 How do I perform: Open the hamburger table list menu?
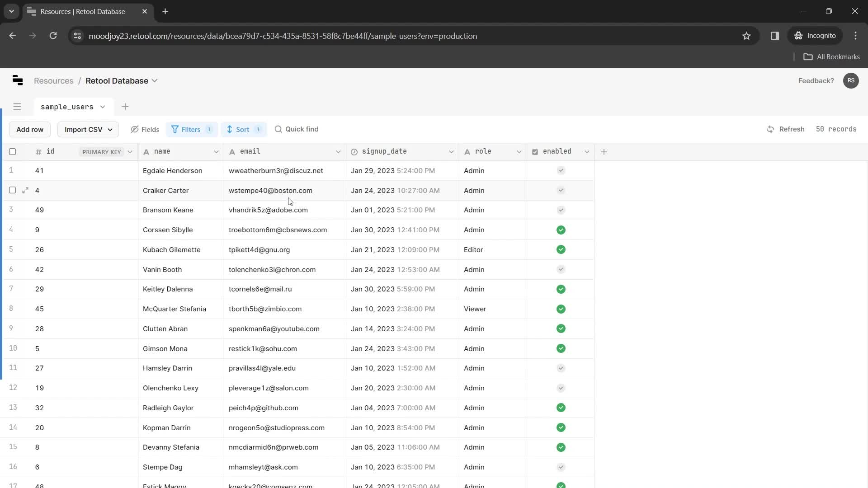pos(17,107)
